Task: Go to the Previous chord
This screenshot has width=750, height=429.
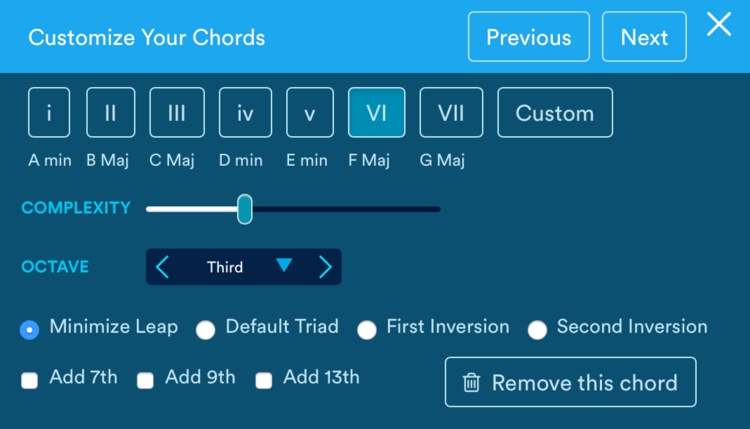Action: (528, 37)
